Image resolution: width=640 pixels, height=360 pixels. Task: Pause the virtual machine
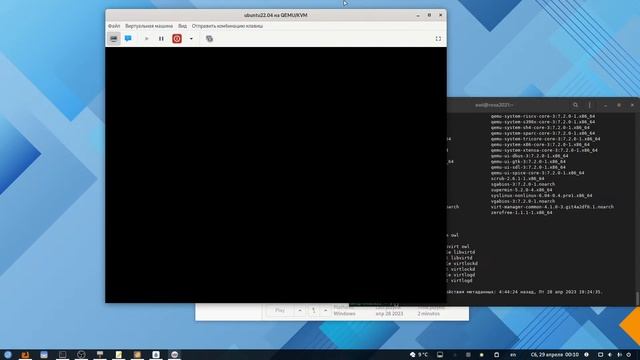click(x=161, y=39)
